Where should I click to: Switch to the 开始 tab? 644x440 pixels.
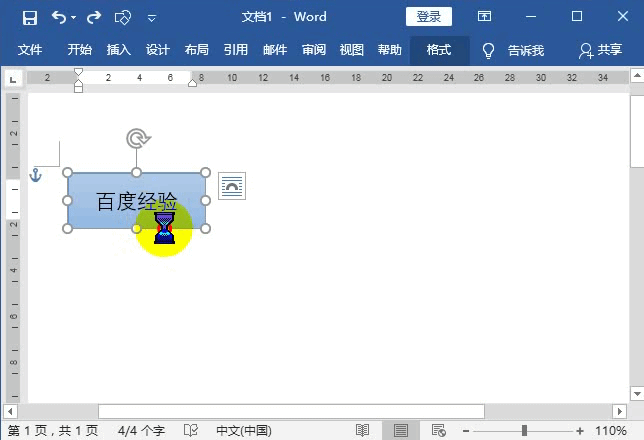(x=80, y=50)
